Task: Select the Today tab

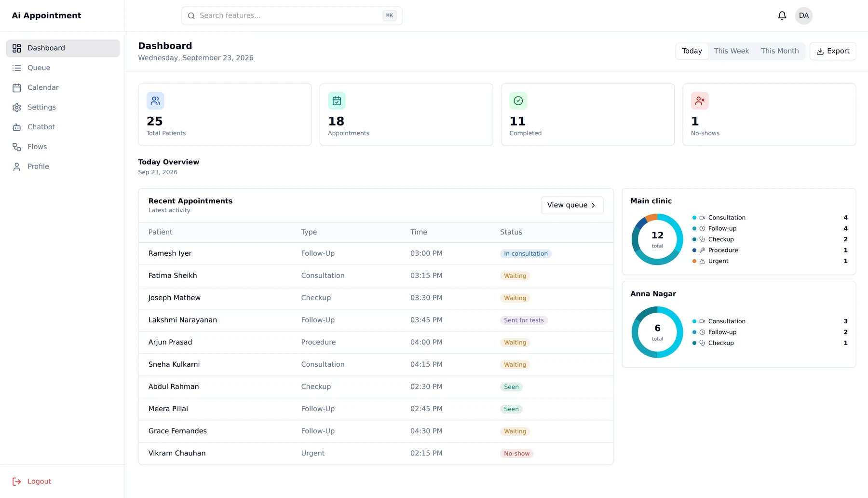Action: tap(692, 51)
